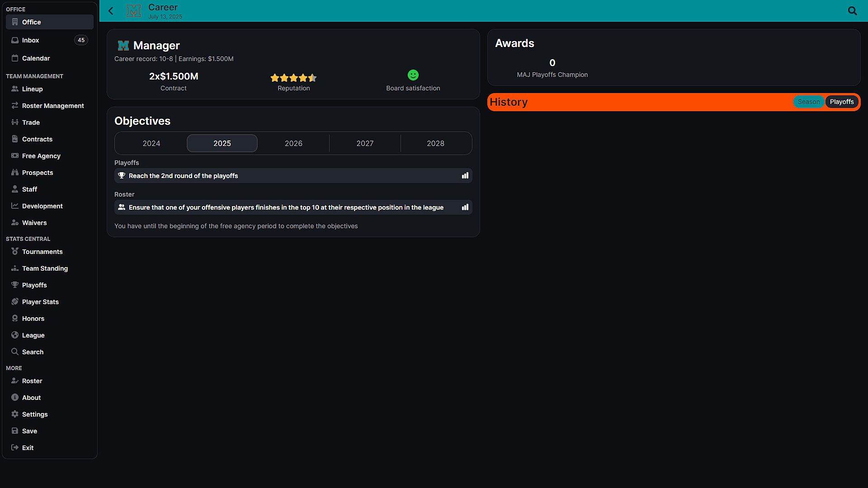Image resolution: width=868 pixels, height=488 pixels.
Task: Toggle History to Playoffs view
Action: pyautogui.click(x=841, y=102)
